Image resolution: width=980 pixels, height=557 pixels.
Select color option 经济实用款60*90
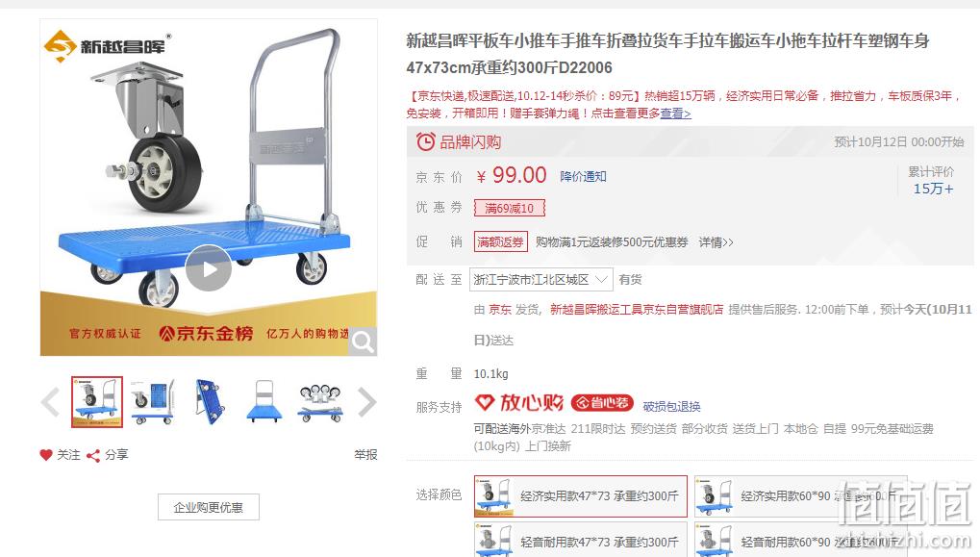click(800, 495)
